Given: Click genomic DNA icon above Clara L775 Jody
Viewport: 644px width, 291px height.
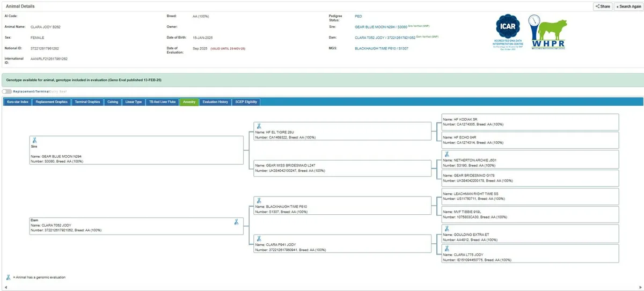Looking at the screenshot, I should 445,248.
